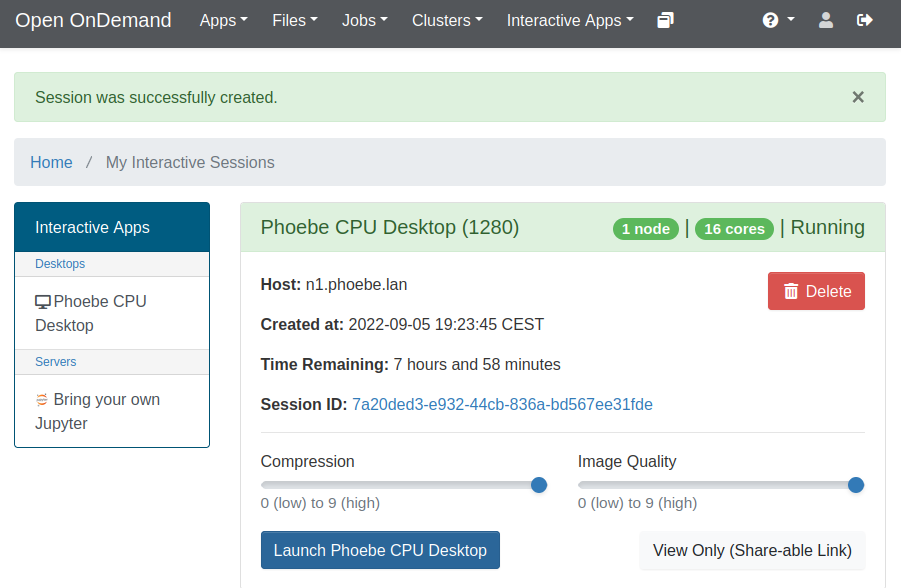
Task: Select Phoebe CPU Desktop in sidebar
Action: click(112, 313)
